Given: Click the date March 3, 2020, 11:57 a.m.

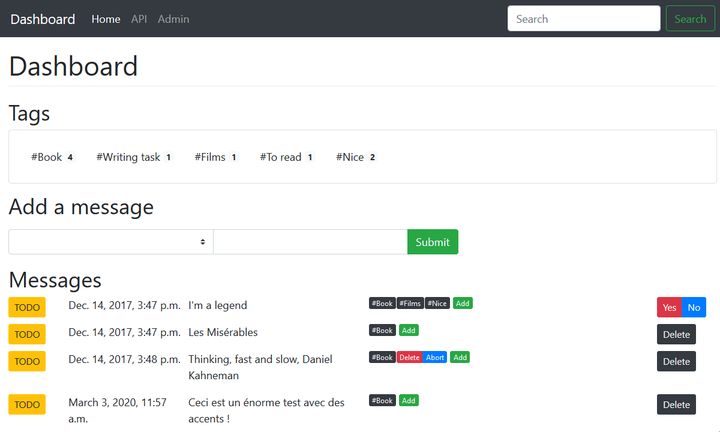Looking at the screenshot, I should [118, 410].
